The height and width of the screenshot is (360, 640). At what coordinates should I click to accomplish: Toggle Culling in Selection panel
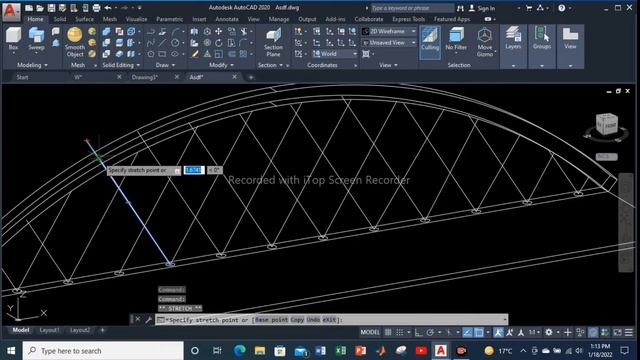(430, 42)
